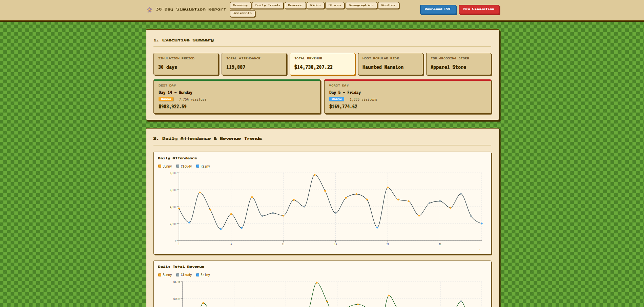Go to the Revenue tab

[295, 5]
